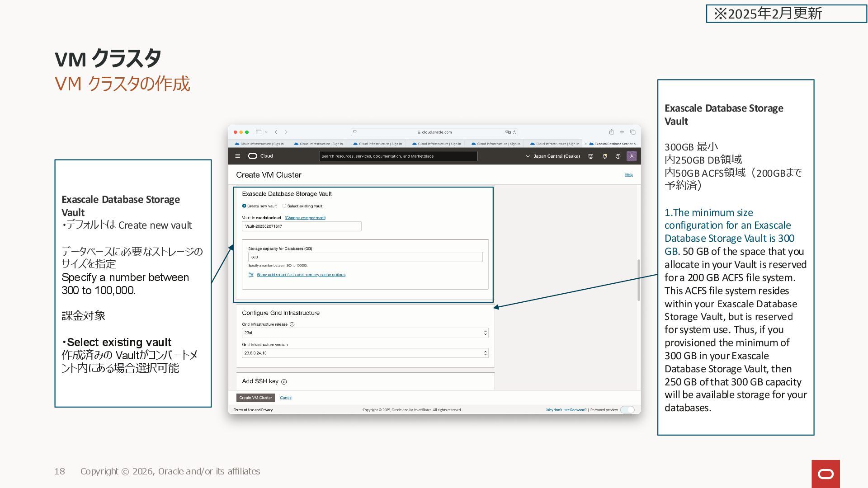This screenshot has height=488, width=868.
Task: Click the Storage capacity for Databases field
Action: click(x=365, y=257)
